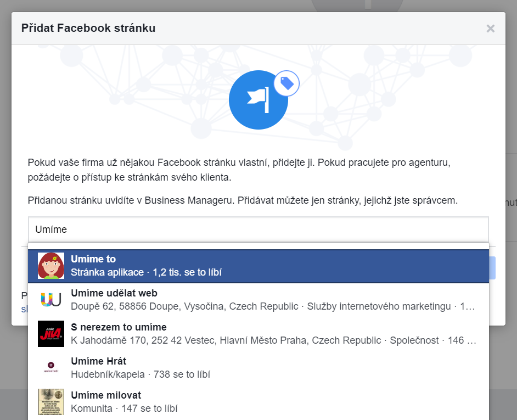Click Hudebník/kapela 738 se to líbí text
Screen dimensions: 517x420
point(141,374)
